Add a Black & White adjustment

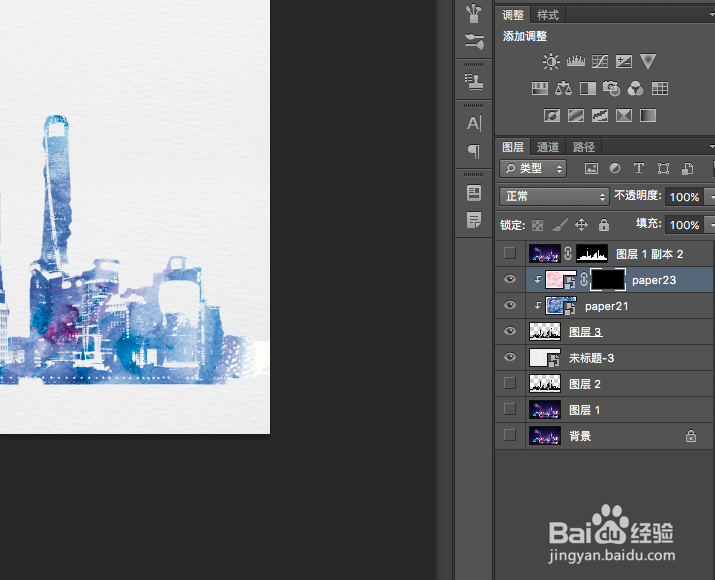tap(587, 88)
